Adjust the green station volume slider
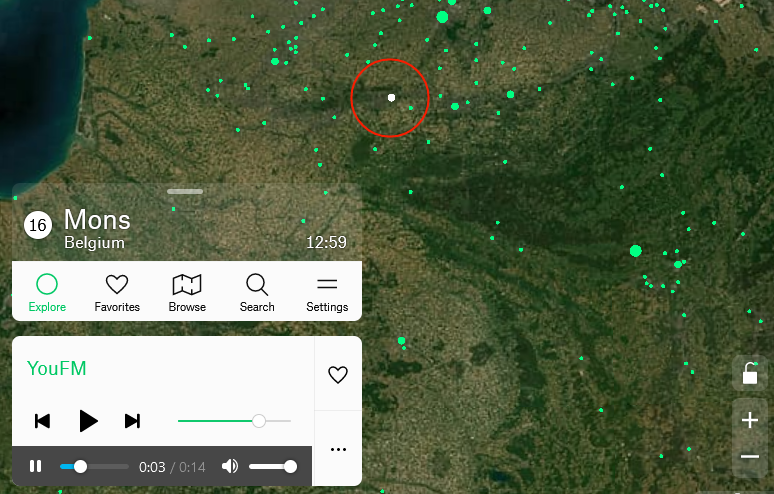Image resolution: width=774 pixels, height=494 pixels. [258, 421]
